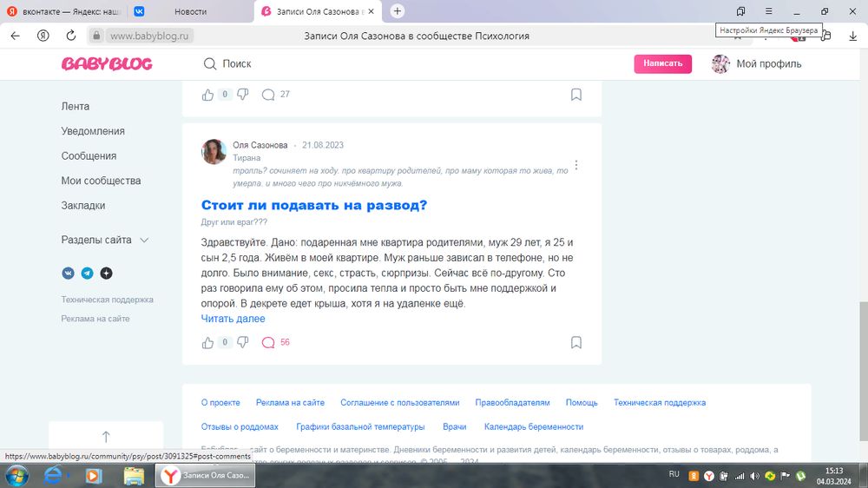The image size is (868, 488).
Task: Click Оля Сазонова's avatar picture
Action: point(214,152)
